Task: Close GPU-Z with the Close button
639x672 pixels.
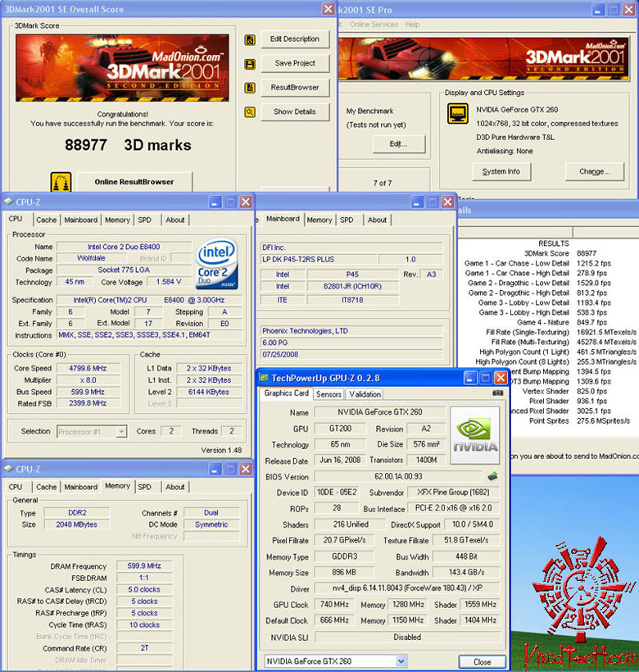Action: click(483, 661)
